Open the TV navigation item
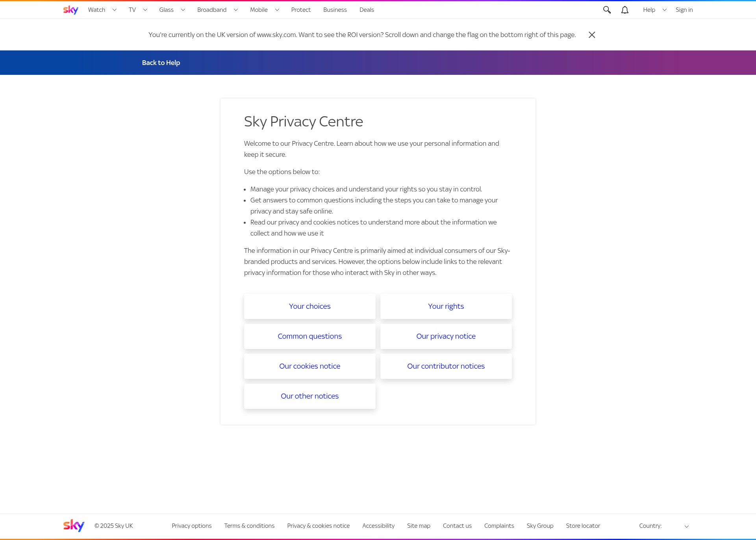This screenshot has width=756, height=540. 132,10
